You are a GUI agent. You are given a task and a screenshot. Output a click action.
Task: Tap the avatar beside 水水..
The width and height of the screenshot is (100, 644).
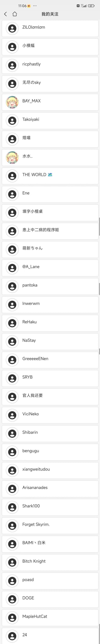click(x=12, y=157)
